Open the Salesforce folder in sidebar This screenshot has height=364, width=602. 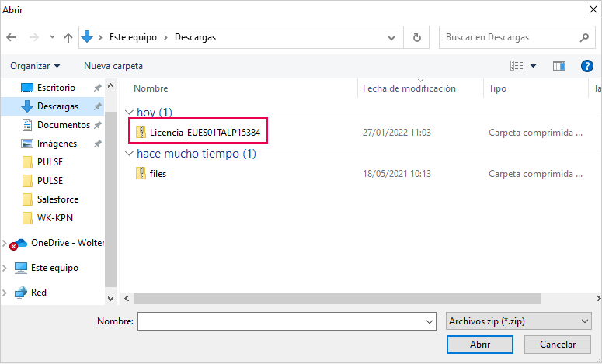tap(52, 199)
